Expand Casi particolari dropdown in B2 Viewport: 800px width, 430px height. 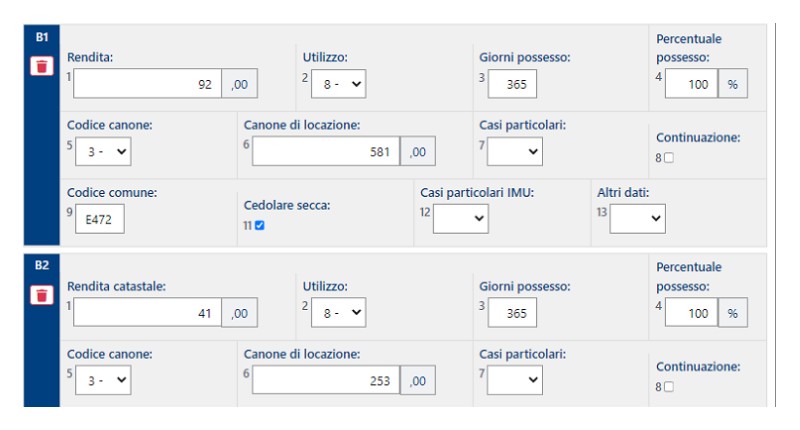tap(515, 380)
